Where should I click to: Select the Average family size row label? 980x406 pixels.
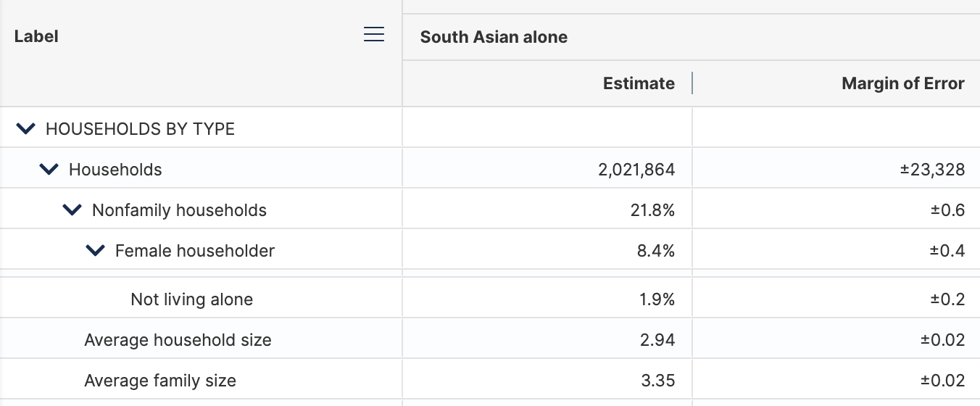tap(160, 381)
